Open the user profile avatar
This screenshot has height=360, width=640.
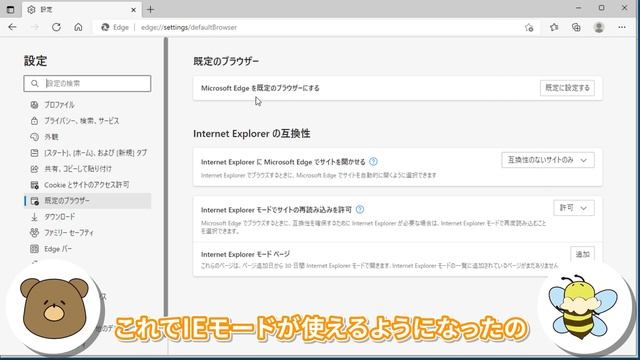(599, 27)
